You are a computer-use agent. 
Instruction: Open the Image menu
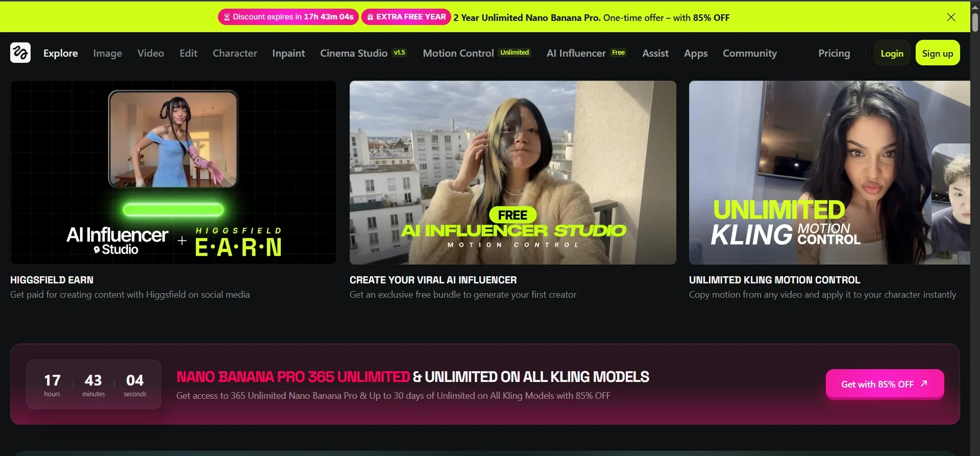[107, 53]
